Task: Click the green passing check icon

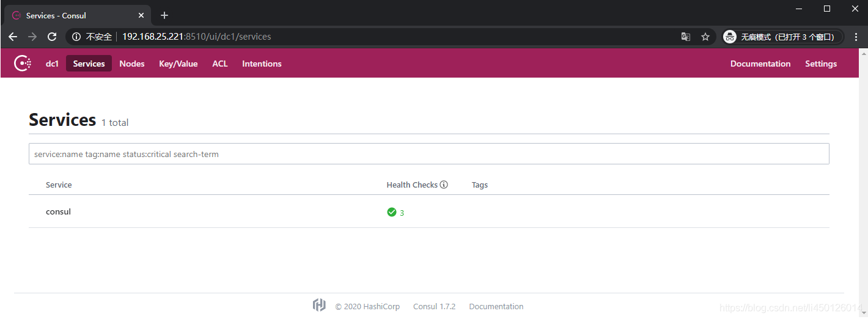Action: (392, 212)
